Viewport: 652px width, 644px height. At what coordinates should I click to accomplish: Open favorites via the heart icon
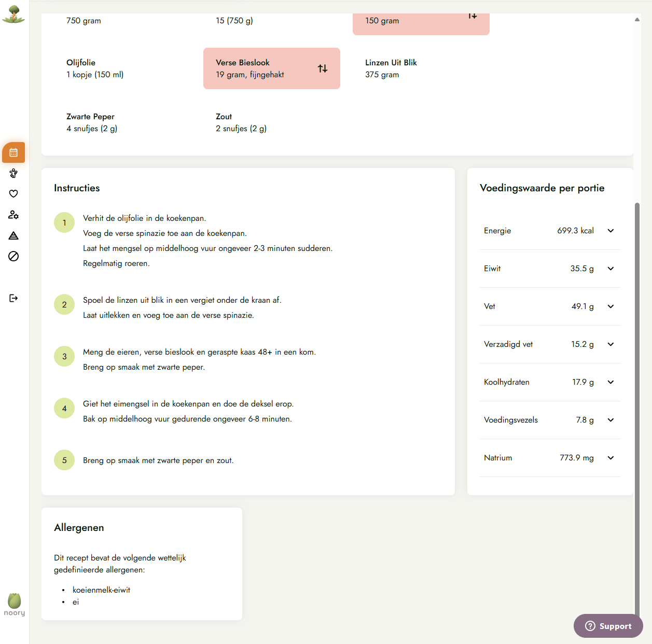coord(13,193)
